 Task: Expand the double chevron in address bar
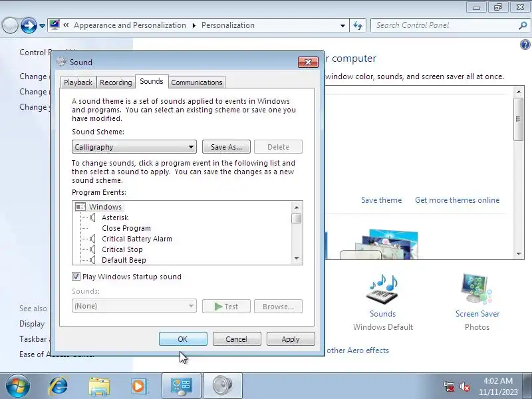[x=66, y=25]
